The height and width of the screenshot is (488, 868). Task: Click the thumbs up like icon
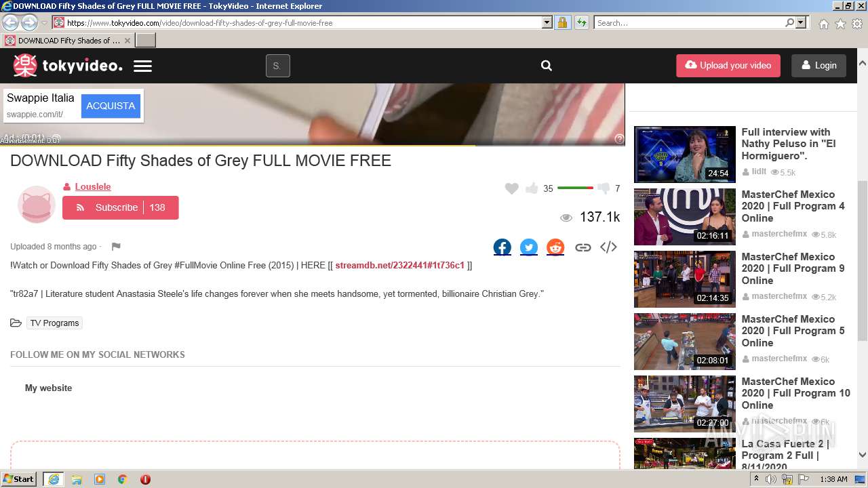click(x=532, y=188)
